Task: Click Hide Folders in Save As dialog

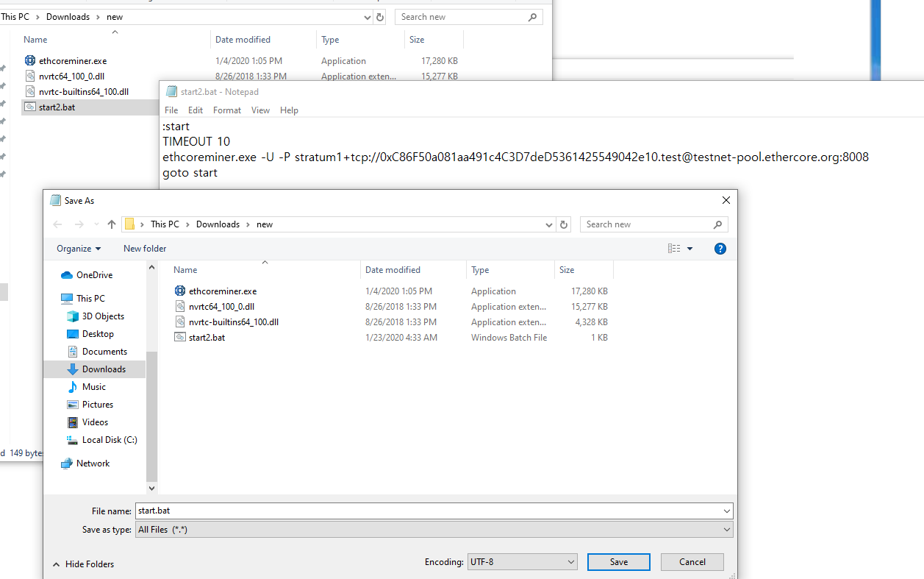Action: (x=83, y=564)
